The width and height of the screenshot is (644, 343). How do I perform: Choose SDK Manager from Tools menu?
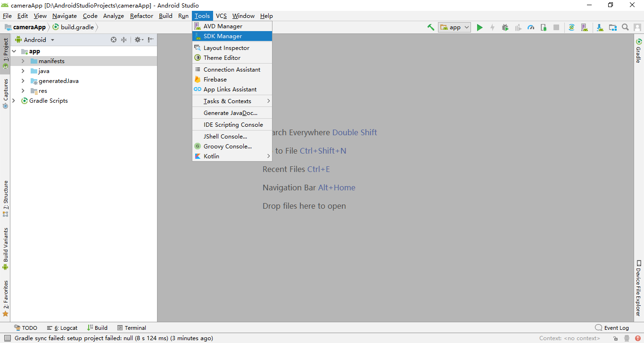(232, 36)
